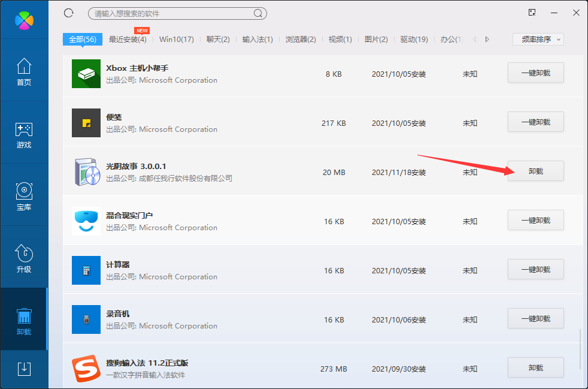This screenshot has height=389, width=588.
Task: Click the Xbox 主机小帮手 app icon
Action: click(86, 74)
